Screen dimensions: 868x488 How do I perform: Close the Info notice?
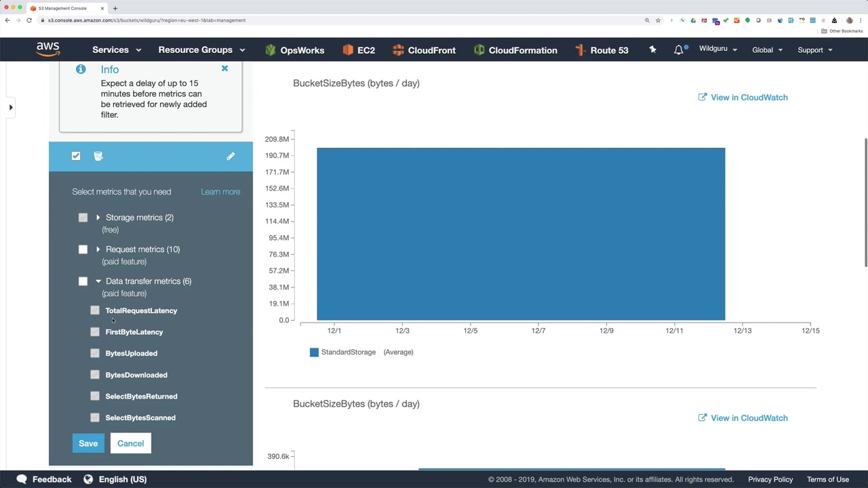tap(224, 68)
